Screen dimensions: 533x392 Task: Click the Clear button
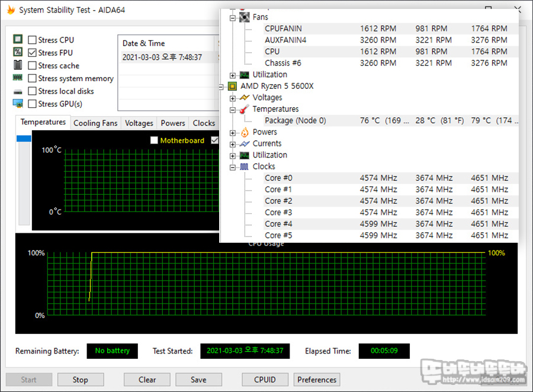(147, 380)
